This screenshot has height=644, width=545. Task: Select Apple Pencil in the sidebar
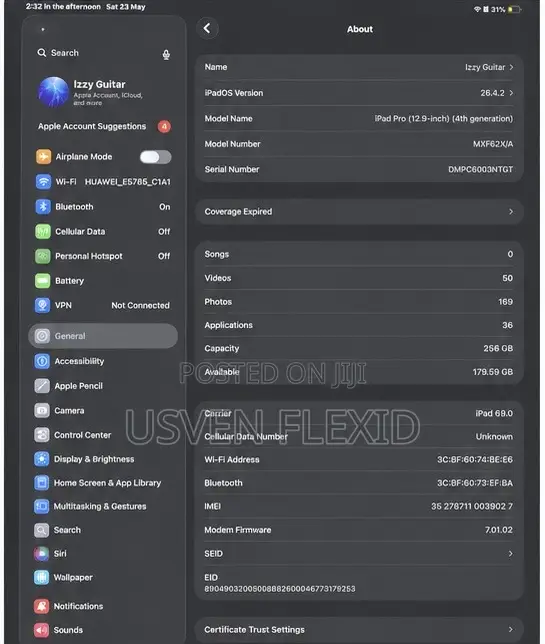(x=103, y=386)
